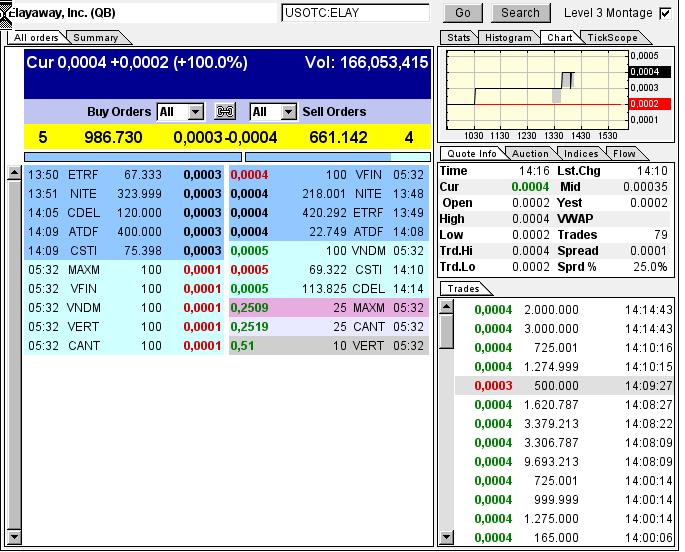Viewport: 685px width, 552px height.
Task: Click the link icon between Buy and Sell filters
Action: coord(225,111)
